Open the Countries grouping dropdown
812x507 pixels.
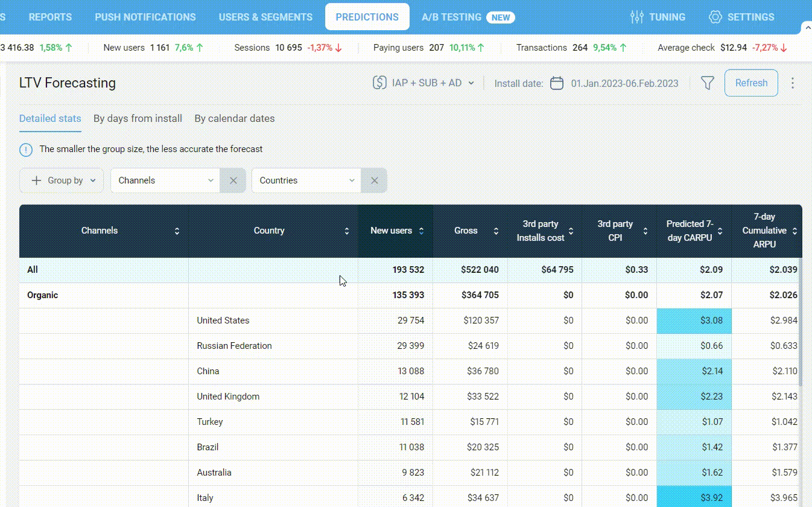click(306, 180)
